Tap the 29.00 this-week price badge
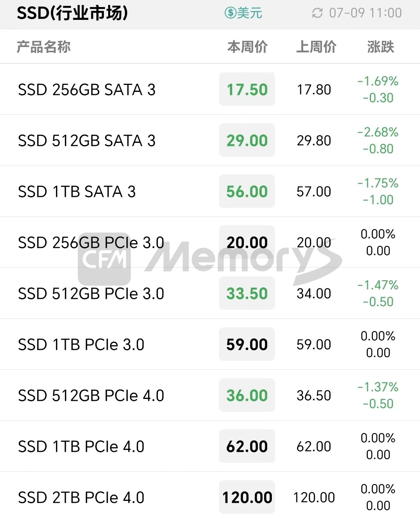The width and height of the screenshot is (420, 518). (x=247, y=140)
